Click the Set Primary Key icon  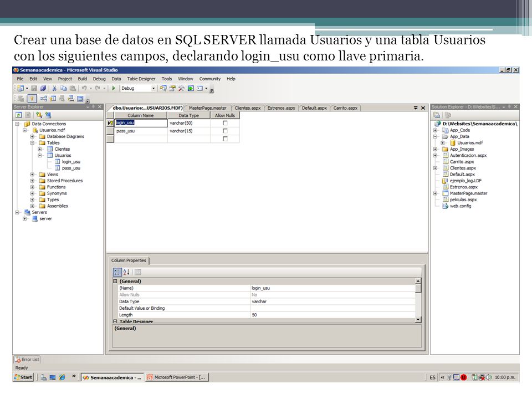[32, 99]
